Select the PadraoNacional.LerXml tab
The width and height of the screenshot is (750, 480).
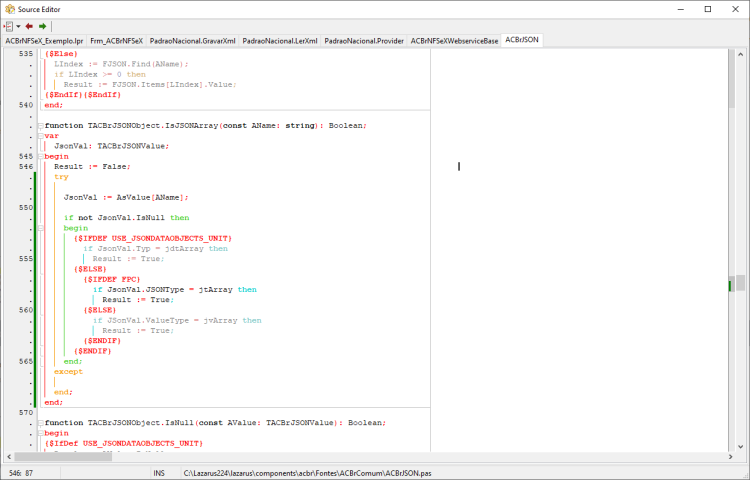(x=280, y=41)
